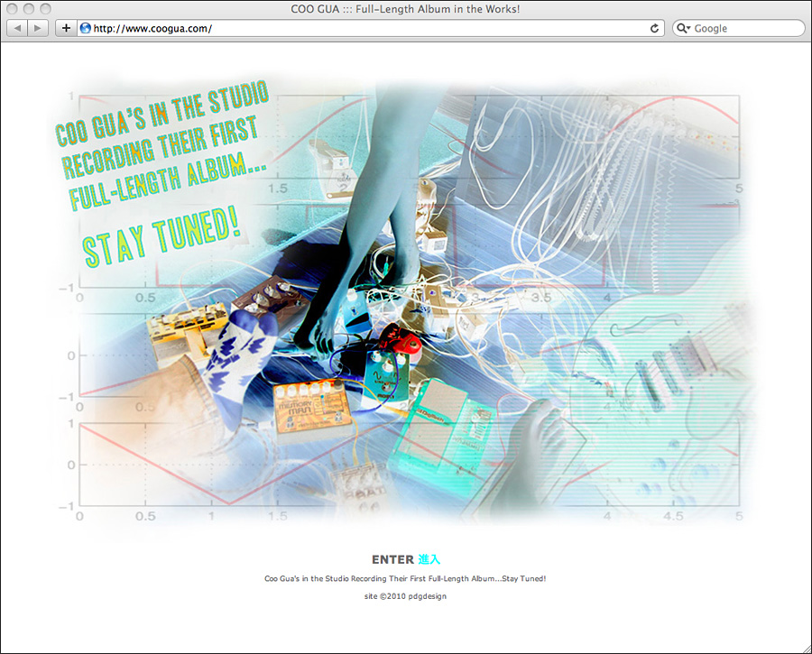This screenshot has height=654, width=812.
Task: Open the search magnifier dropdown
Action: pyautogui.click(x=684, y=29)
